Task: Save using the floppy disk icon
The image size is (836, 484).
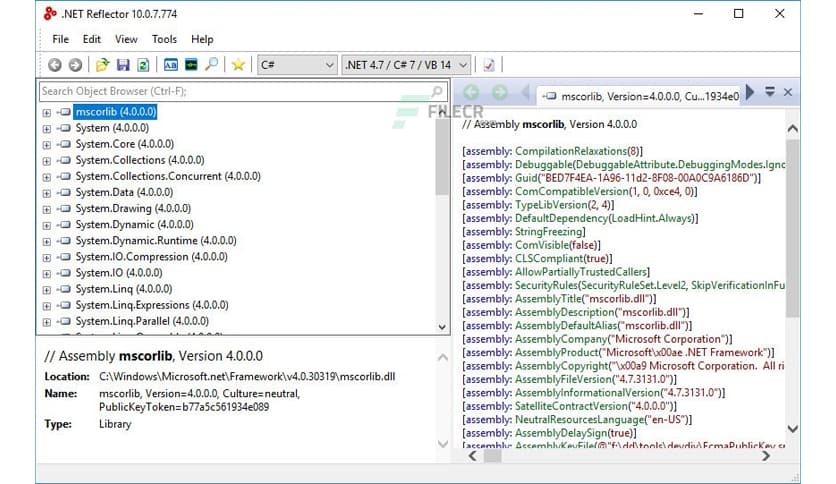Action: 123,65
